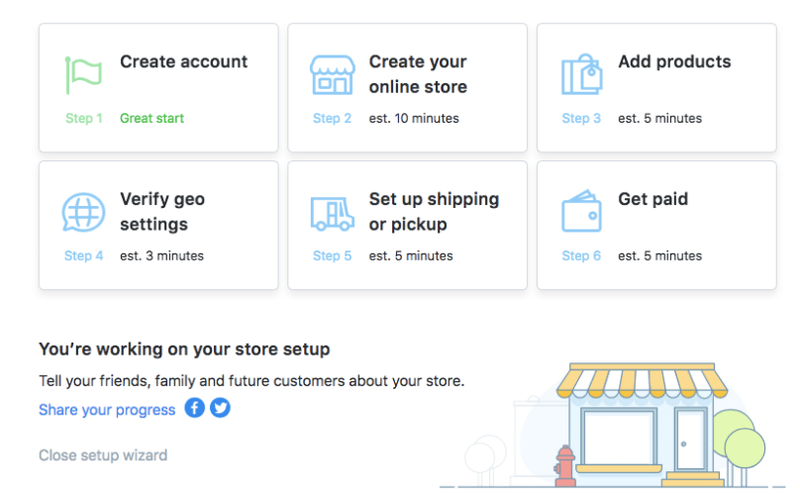Click the green flag icon for Create account

[x=84, y=76]
